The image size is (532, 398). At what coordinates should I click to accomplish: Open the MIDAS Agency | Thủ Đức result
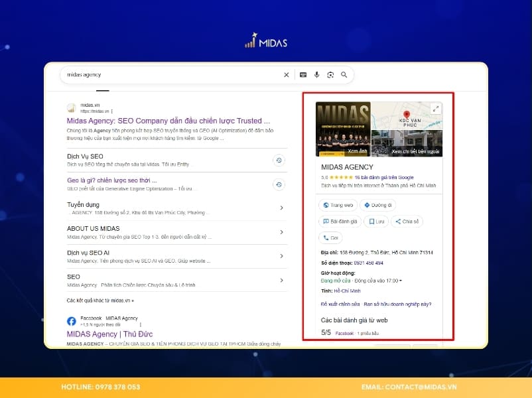pos(109,334)
